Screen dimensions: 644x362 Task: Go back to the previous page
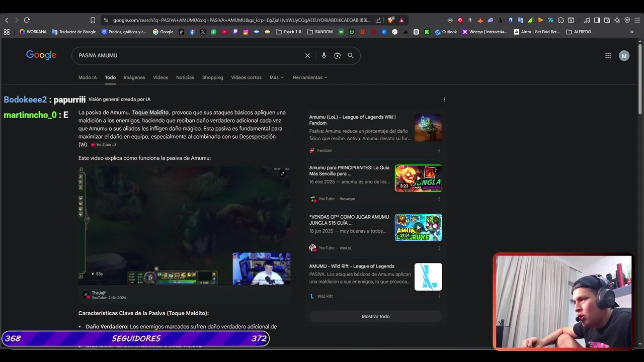pyautogui.click(x=7, y=20)
